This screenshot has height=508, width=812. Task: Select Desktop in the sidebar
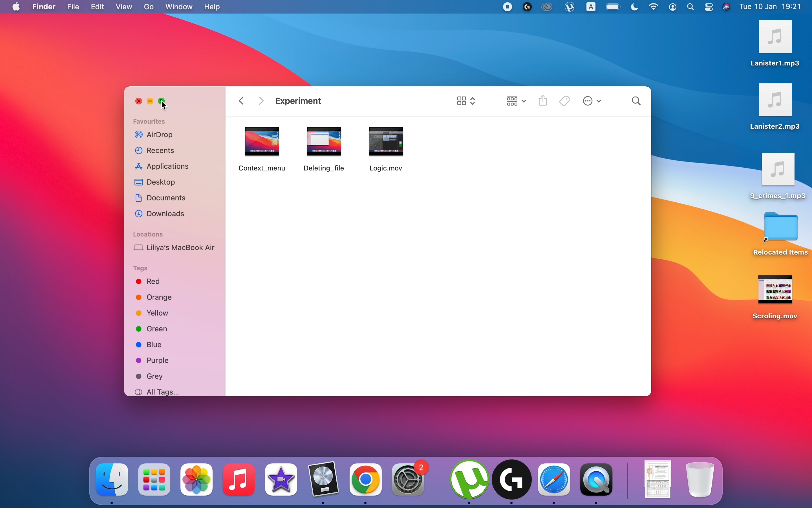(155, 182)
